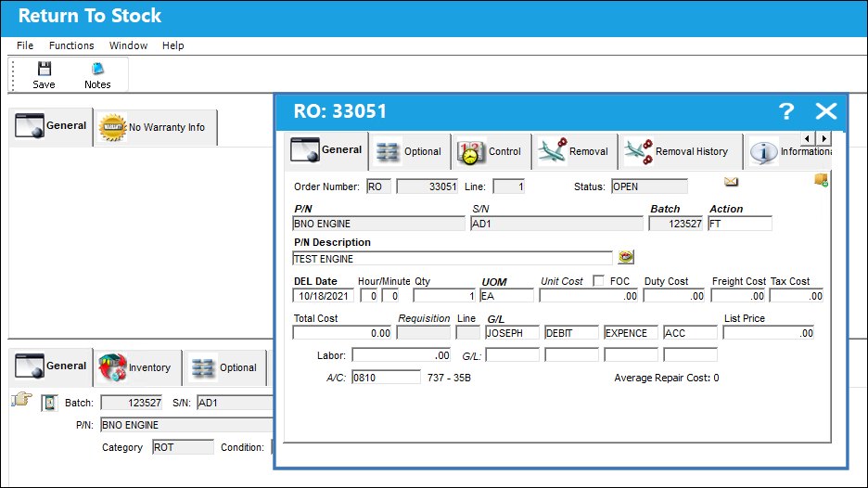Switch to the Optional tab in RO window
Image resolution: width=868 pixels, height=488 pixels.
(x=409, y=151)
